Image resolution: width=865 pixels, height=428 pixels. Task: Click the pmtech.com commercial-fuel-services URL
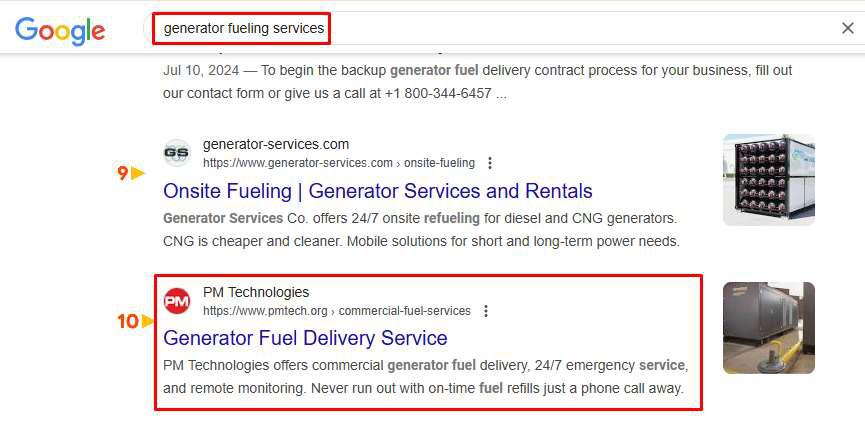(x=336, y=311)
